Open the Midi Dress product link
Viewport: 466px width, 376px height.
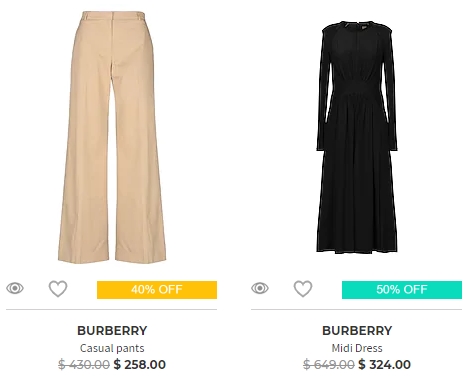click(x=357, y=348)
